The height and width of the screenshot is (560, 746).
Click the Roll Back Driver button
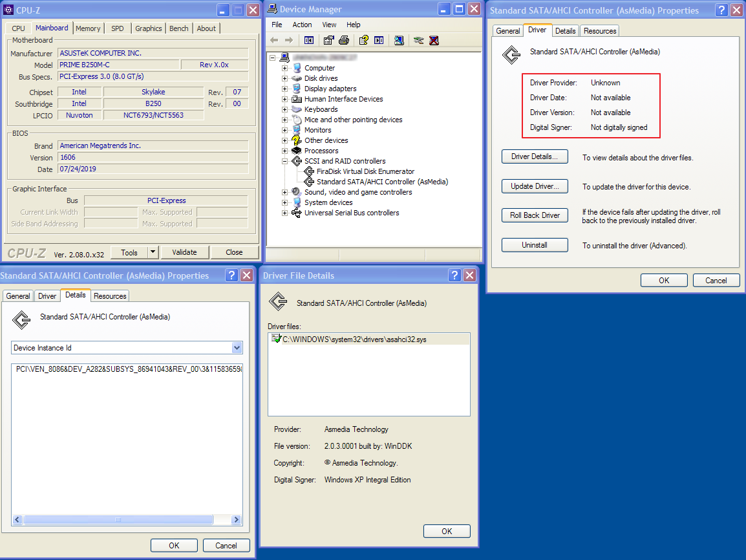click(535, 215)
